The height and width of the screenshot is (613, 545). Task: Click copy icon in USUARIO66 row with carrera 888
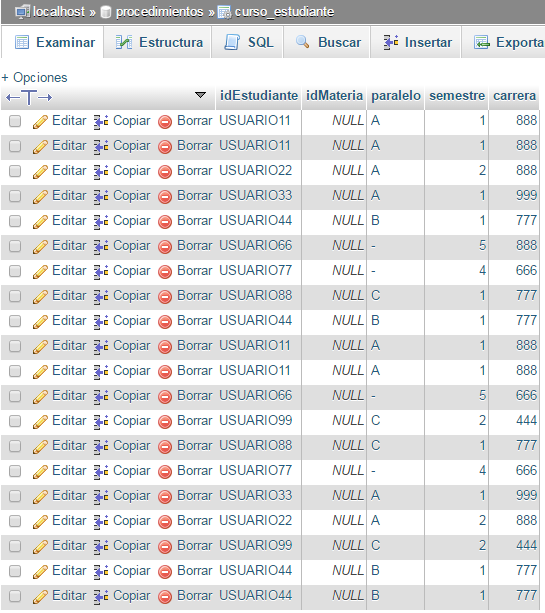pyautogui.click(x=101, y=247)
